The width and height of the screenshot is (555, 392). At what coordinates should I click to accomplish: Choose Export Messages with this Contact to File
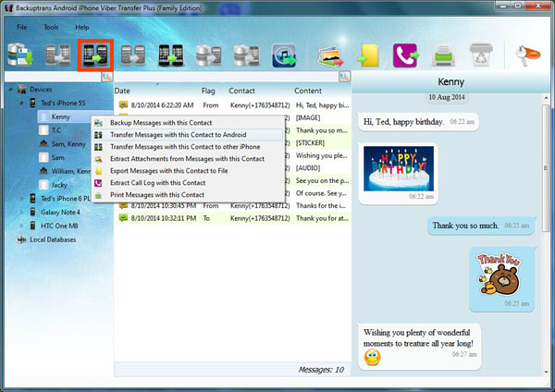click(188, 171)
